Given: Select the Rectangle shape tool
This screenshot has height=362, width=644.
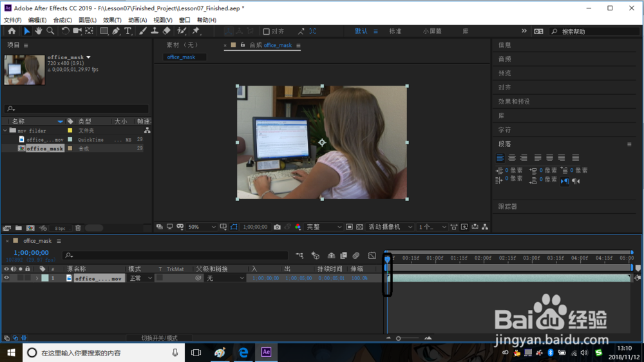Looking at the screenshot, I should [104, 31].
